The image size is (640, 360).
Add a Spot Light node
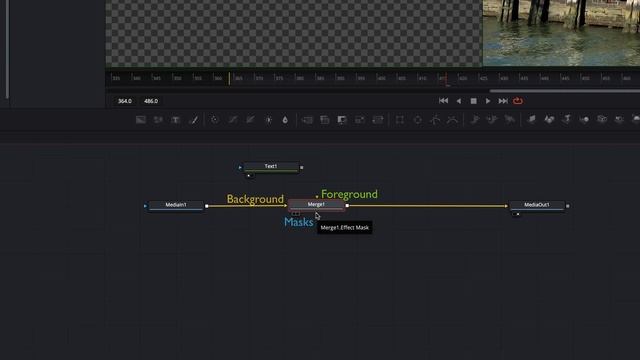coord(619,119)
